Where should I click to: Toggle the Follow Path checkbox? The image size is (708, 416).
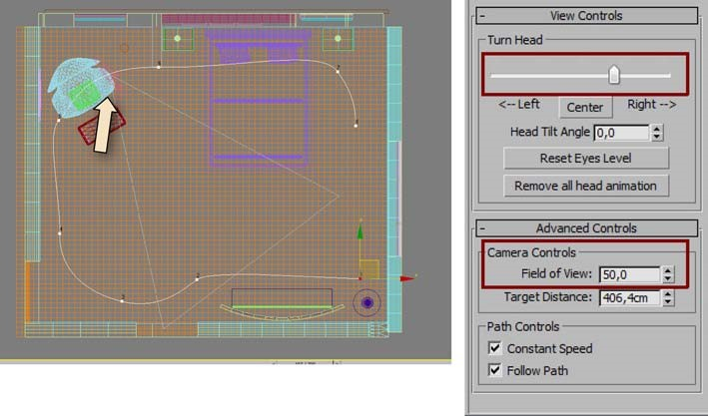(495, 370)
